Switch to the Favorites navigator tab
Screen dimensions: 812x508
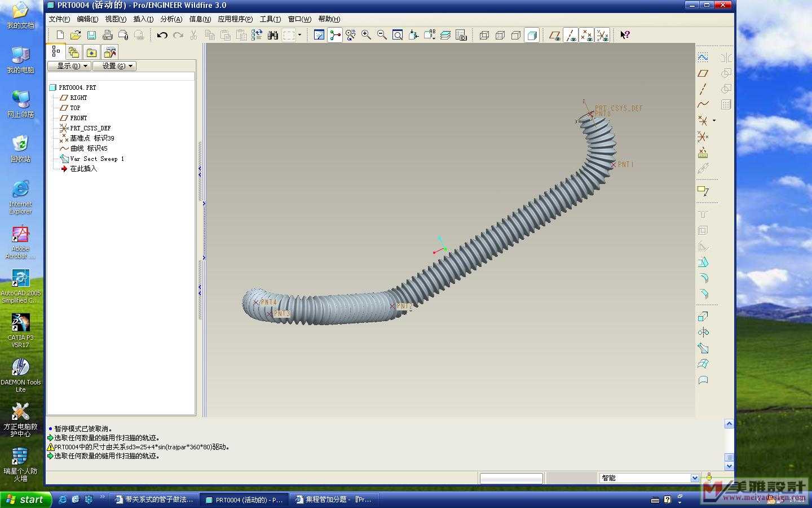click(x=91, y=52)
